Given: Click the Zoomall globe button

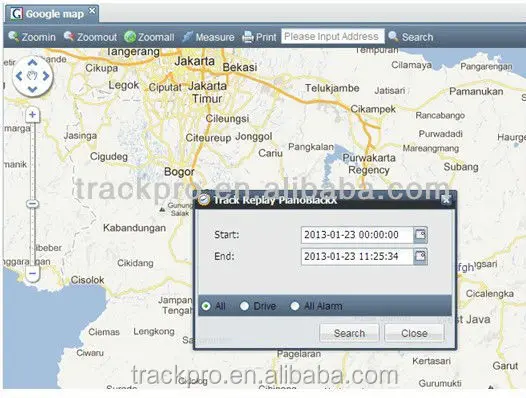Looking at the screenshot, I should point(149,37).
